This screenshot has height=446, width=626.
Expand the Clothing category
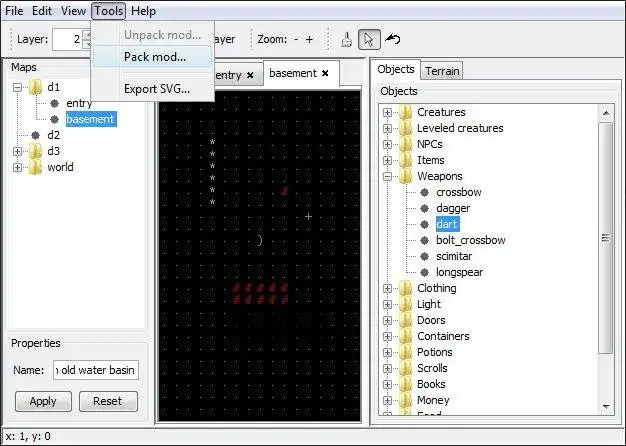pos(387,288)
